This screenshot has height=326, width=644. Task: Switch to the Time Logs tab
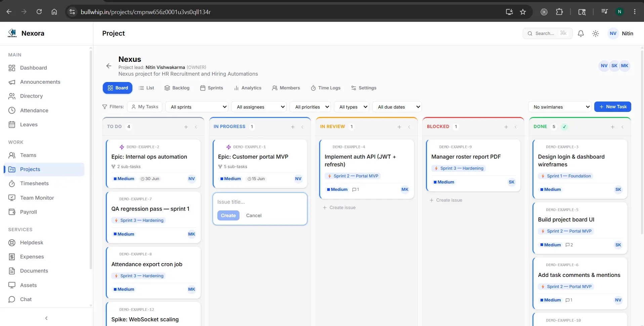(x=326, y=88)
